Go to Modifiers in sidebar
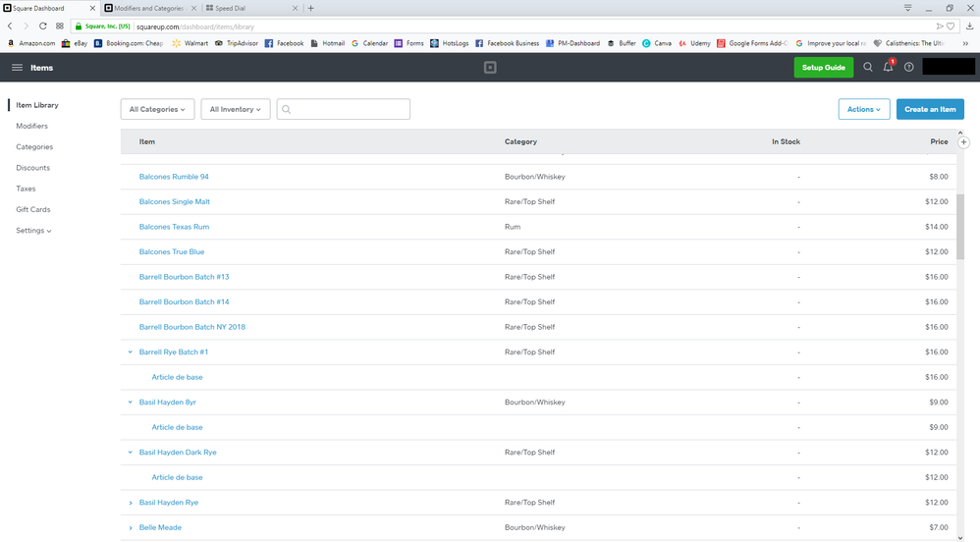The width and height of the screenshot is (980, 542). 31,127
